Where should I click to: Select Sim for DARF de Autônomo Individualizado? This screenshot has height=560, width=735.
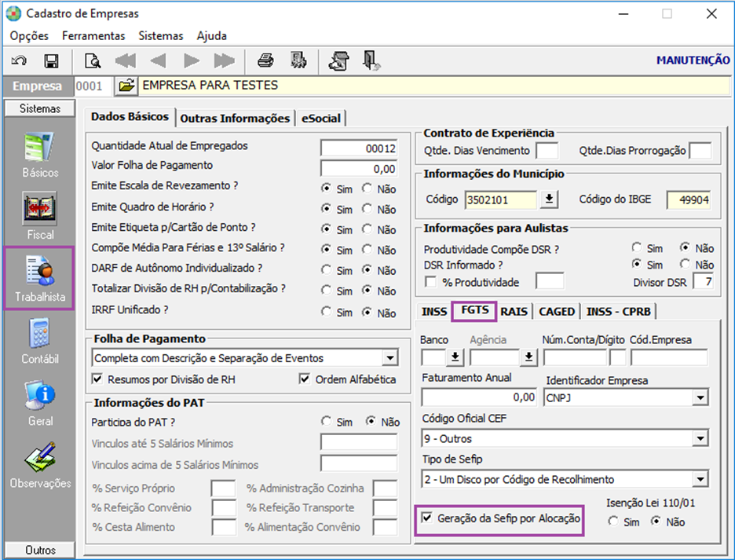(x=326, y=270)
